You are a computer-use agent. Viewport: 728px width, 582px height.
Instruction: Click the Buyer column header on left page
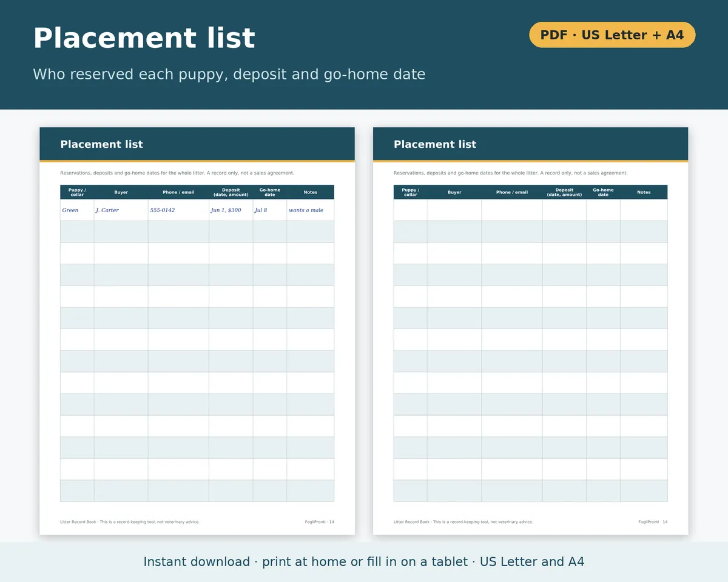click(121, 192)
